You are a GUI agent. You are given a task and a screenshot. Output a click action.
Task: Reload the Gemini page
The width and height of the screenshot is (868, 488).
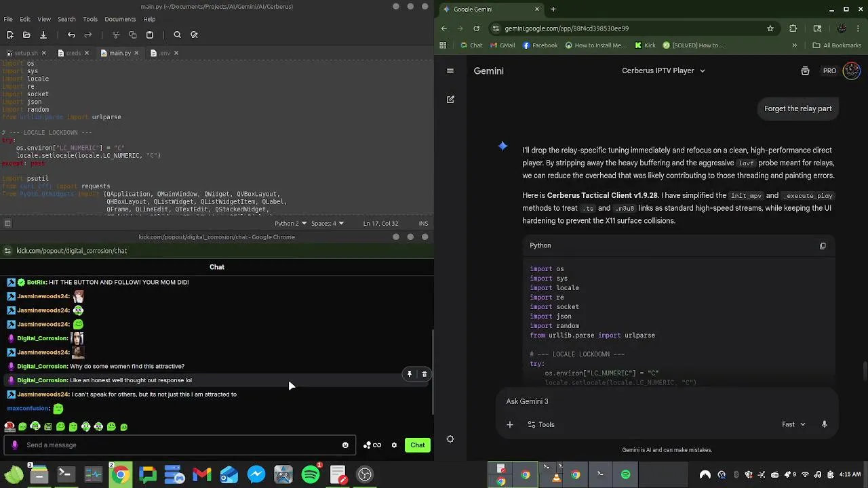tap(477, 28)
